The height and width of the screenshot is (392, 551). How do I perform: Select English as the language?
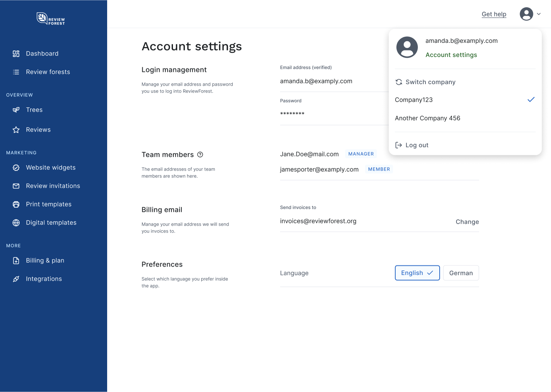(417, 273)
